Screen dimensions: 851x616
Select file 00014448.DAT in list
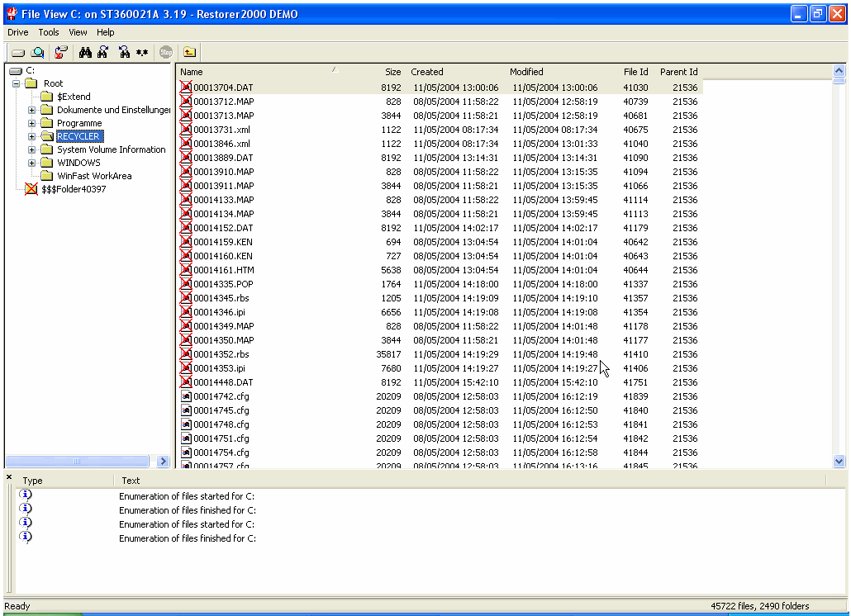click(x=223, y=382)
